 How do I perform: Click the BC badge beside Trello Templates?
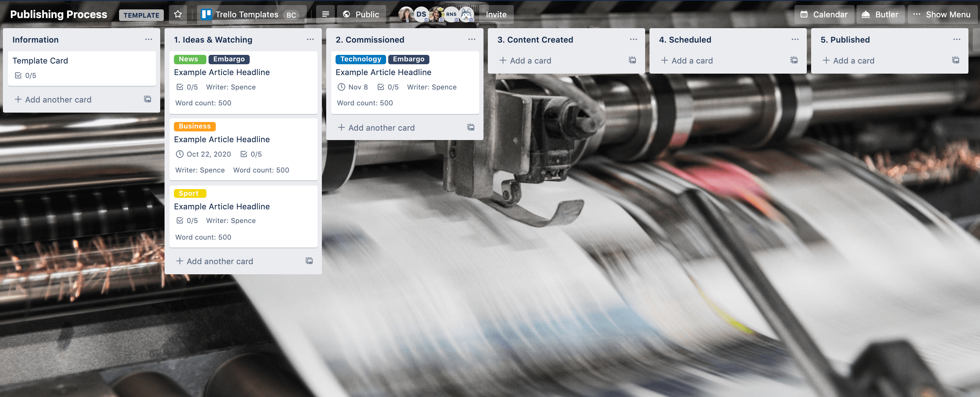click(x=291, y=15)
